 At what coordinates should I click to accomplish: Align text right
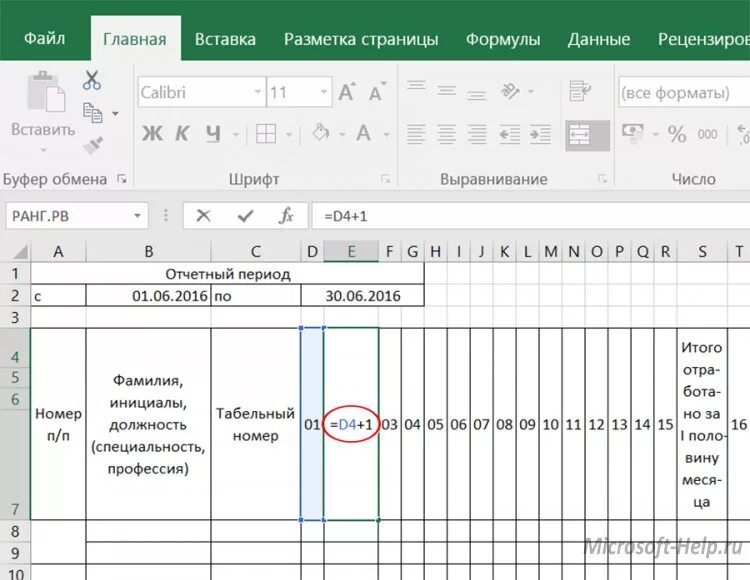(477, 134)
